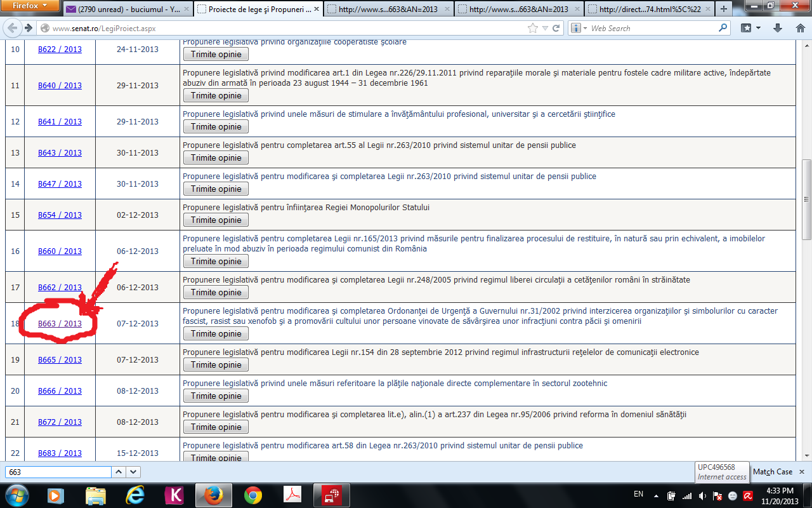
Task: Open the Bookmarks menu dropdown
Action: coord(750,29)
